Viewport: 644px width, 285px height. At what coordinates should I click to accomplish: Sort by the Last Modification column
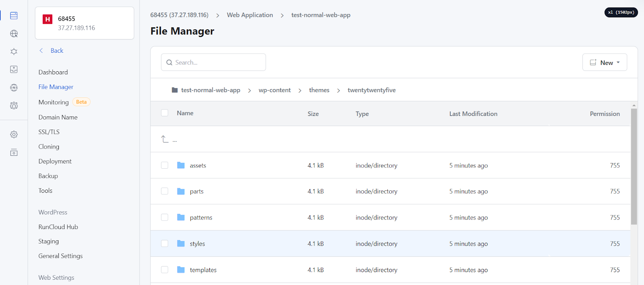[473, 114]
